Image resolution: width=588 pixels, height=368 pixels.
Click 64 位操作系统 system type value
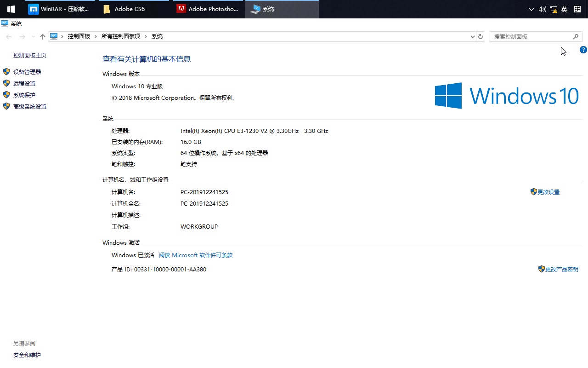224,153
